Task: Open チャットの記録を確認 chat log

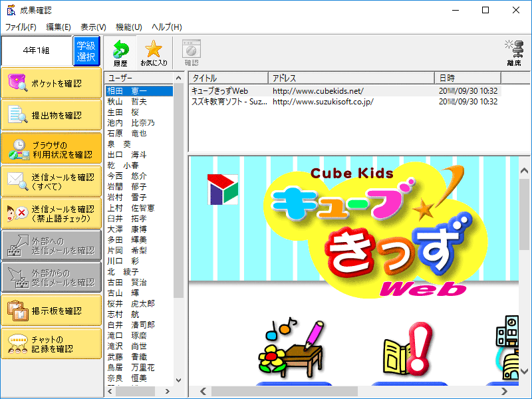Action: (x=51, y=343)
